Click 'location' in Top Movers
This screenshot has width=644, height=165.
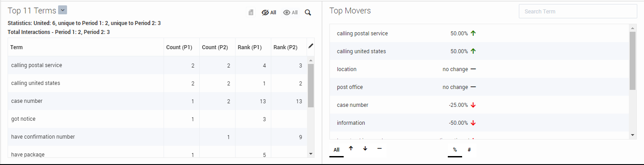click(x=347, y=69)
